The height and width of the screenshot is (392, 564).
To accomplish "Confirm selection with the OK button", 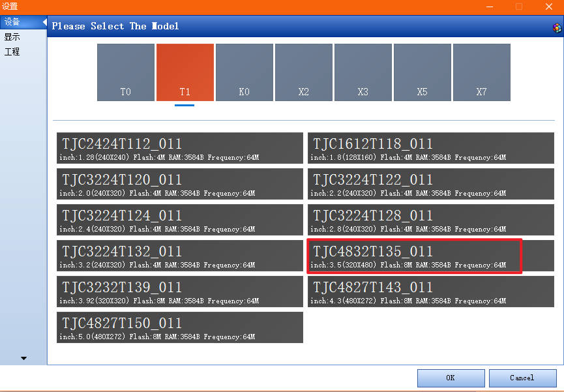I will [451, 378].
